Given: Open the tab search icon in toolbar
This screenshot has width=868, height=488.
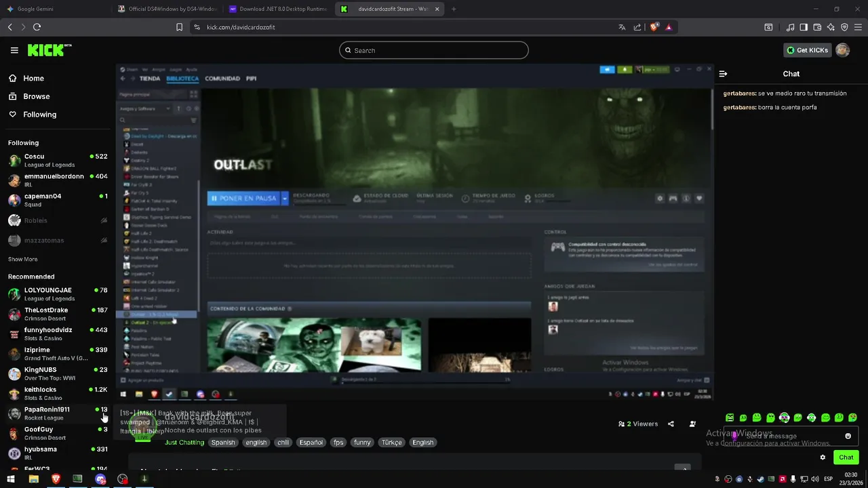Looking at the screenshot, I should pos(768,27).
